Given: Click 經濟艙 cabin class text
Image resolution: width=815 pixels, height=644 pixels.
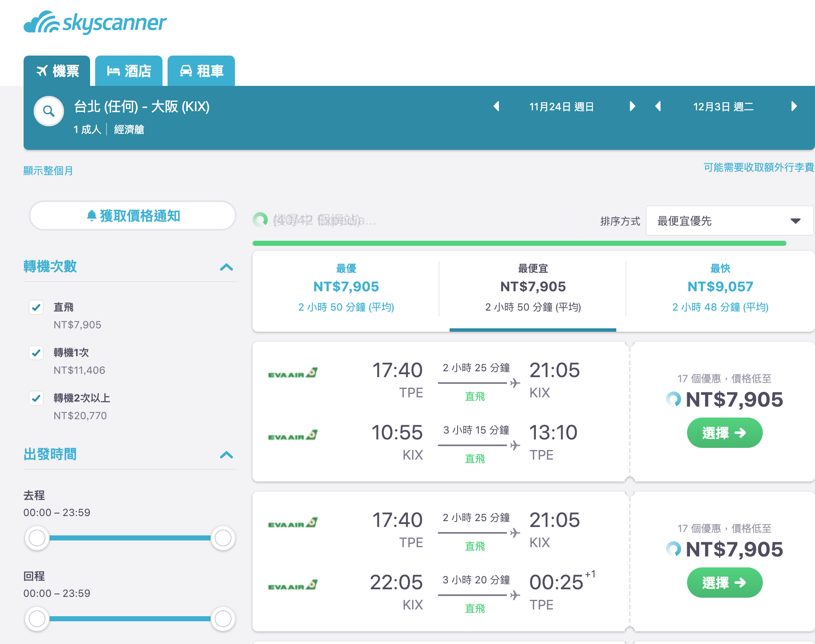Looking at the screenshot, I should tap(129, 129).
